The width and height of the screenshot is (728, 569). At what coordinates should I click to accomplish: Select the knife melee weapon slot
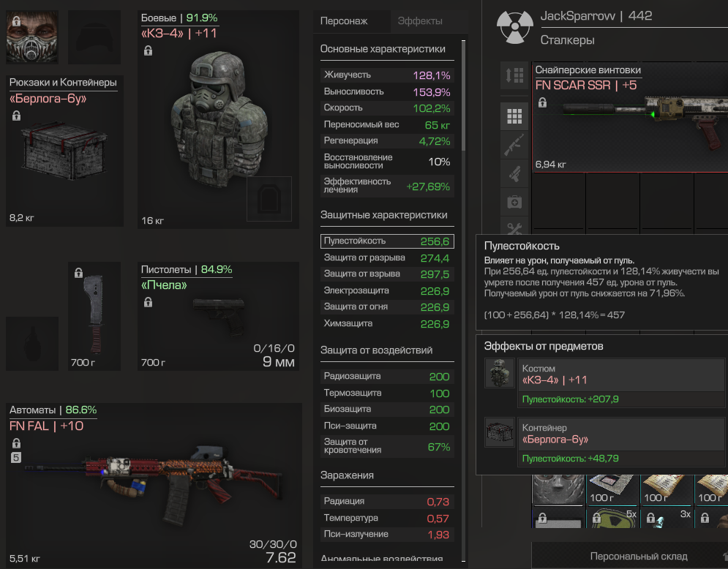94,316
